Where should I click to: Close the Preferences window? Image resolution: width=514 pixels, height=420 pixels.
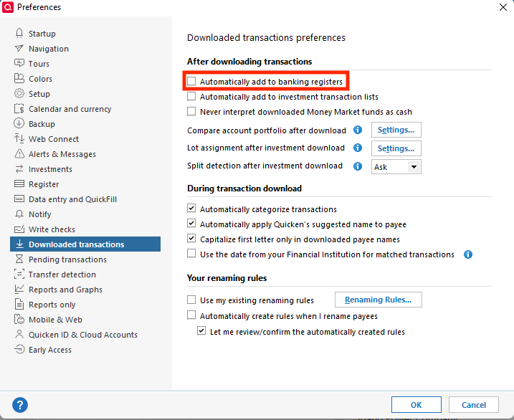tap(503, 7)
